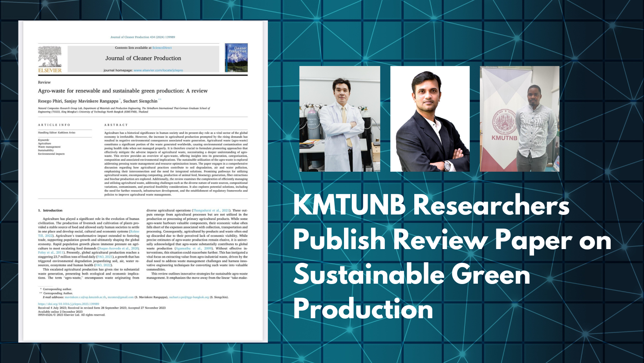Click the DOI link at the page footer
This screenshot has width=644, height=363.
tap(68, 304)
